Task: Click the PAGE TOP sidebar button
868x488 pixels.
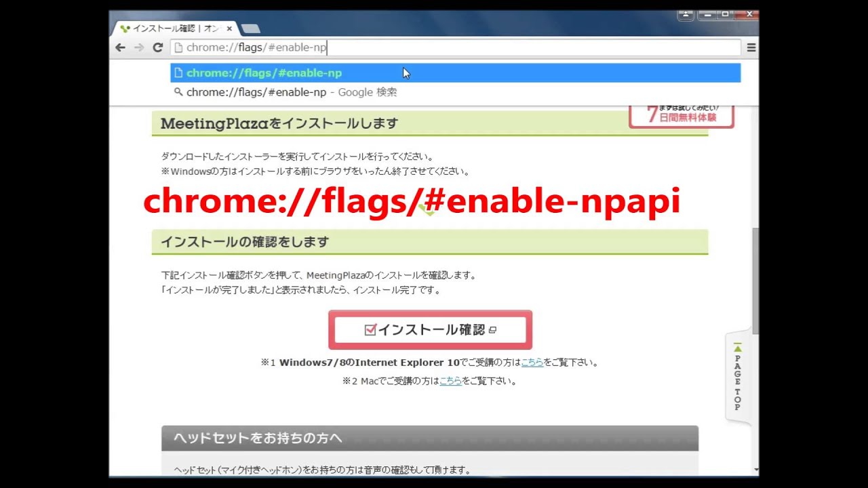Action: (x=738, y=378)
